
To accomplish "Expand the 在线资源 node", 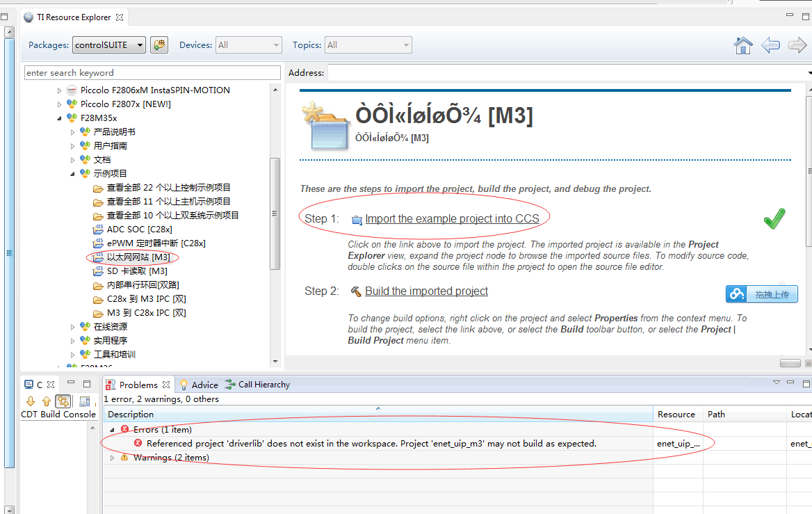I will 72,327.
